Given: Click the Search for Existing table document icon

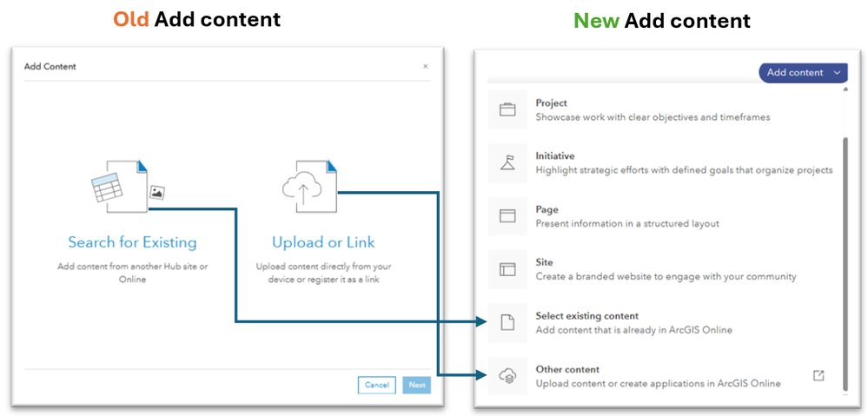Looking at the screenshot, I should 129,187.
